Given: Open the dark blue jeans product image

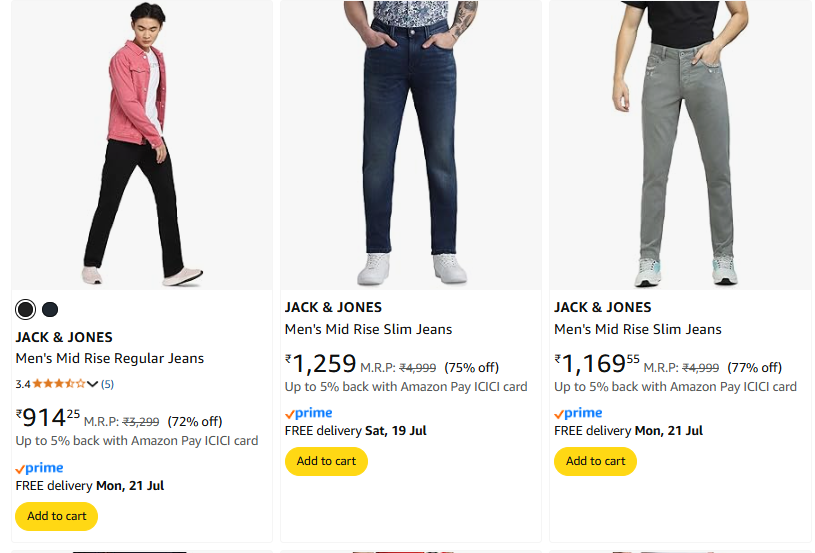Looking at the screenshot, I should (x=410, y=145).
